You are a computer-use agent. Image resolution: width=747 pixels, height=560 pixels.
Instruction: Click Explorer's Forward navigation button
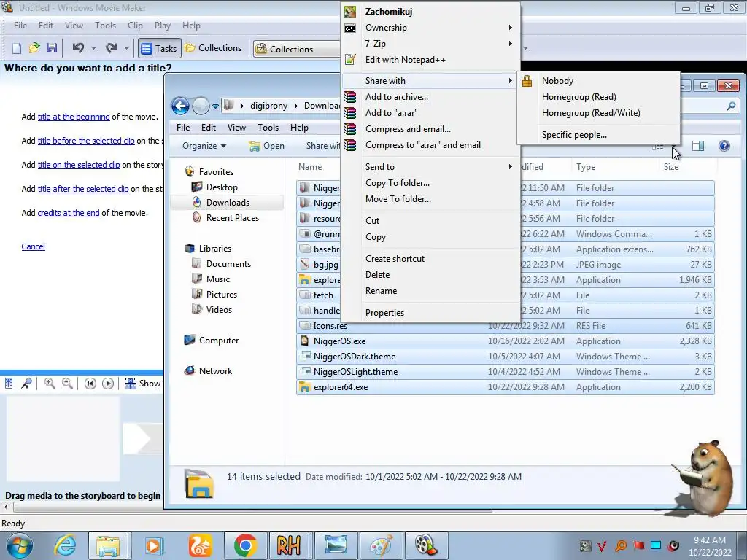201,106
